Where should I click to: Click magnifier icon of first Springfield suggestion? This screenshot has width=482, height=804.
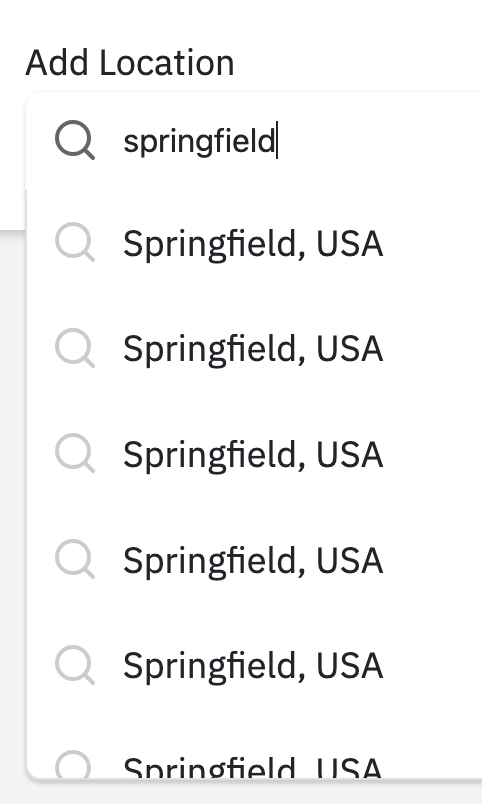[x=75, y=242]
